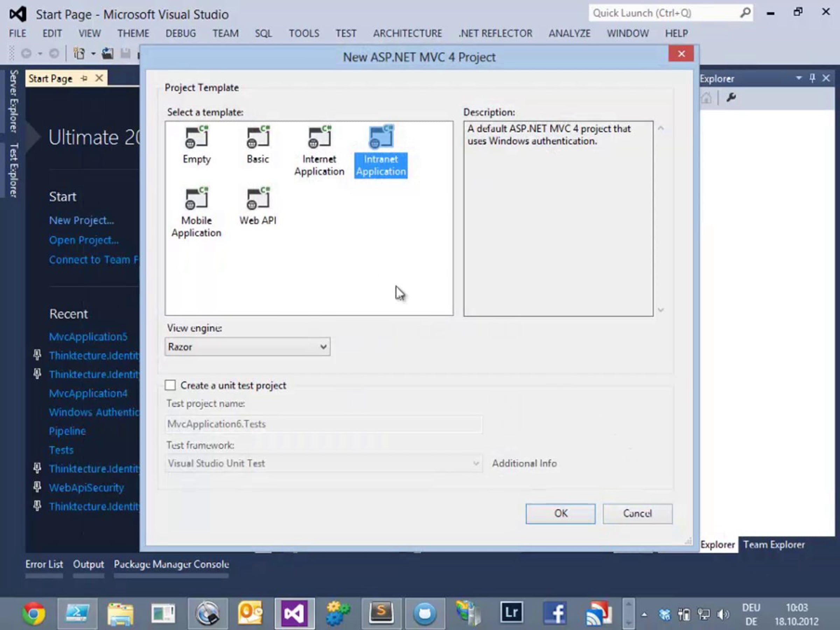The image size is (840, 630).
Task: Confirm the dialog with OK
Action: pyautogui.click(x=560, y=513)
